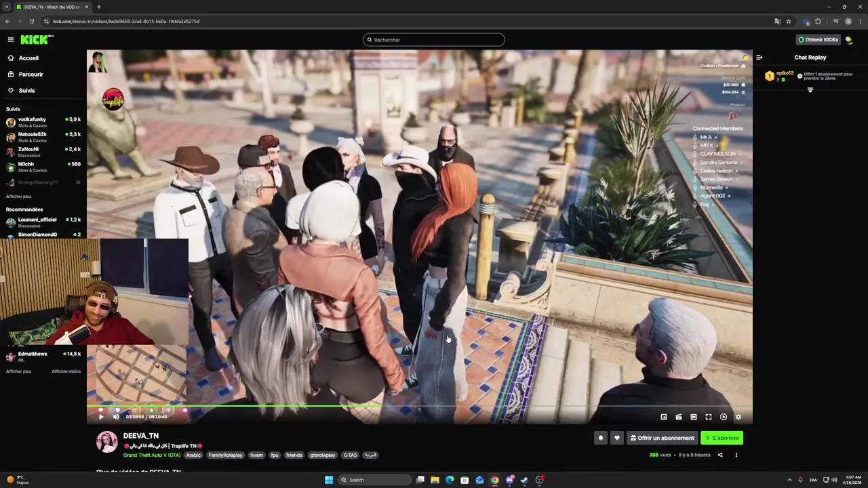
Task: Play the video
Action: coord(101,417)
